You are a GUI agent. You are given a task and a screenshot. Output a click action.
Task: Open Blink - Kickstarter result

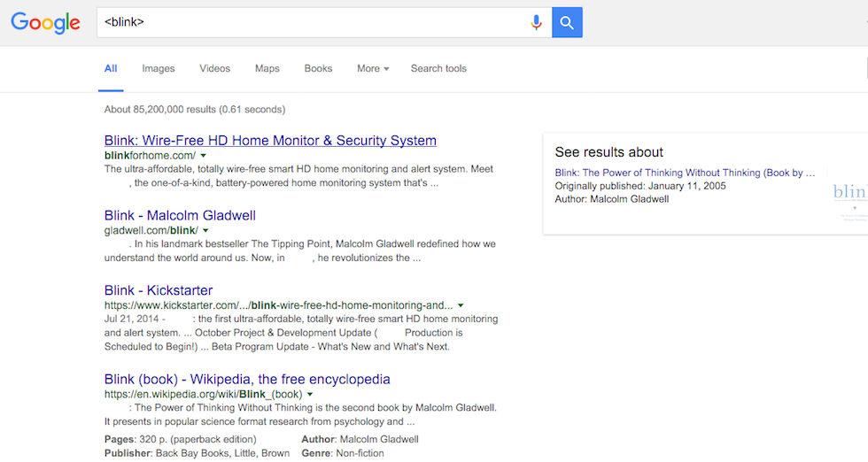coord(159,290)
